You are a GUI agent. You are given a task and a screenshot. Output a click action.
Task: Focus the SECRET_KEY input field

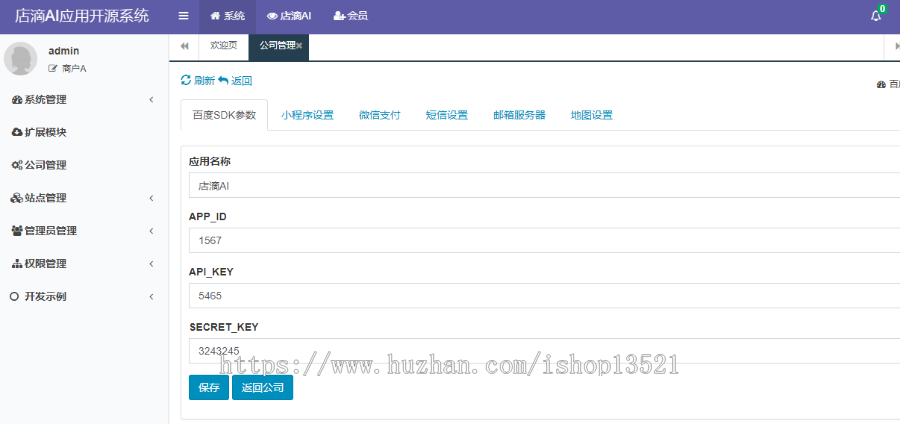point(544,351)
